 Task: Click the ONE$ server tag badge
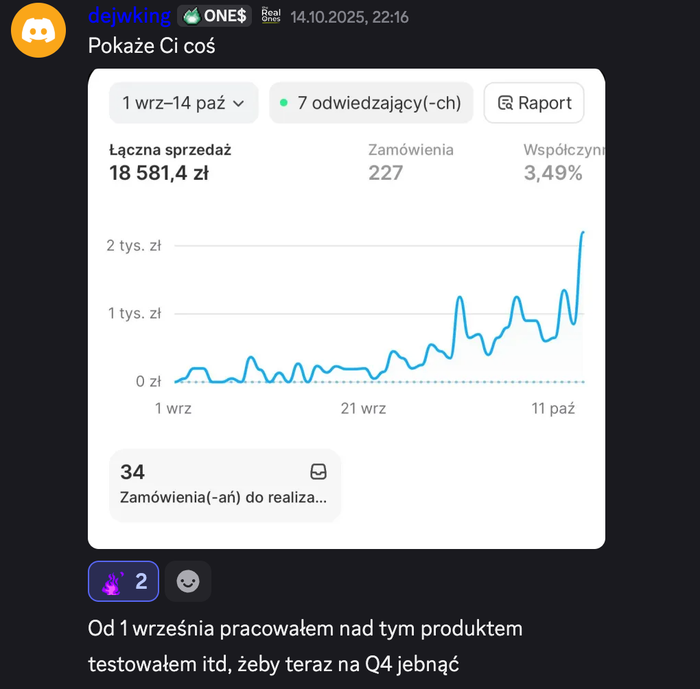(x=215, y=16)
